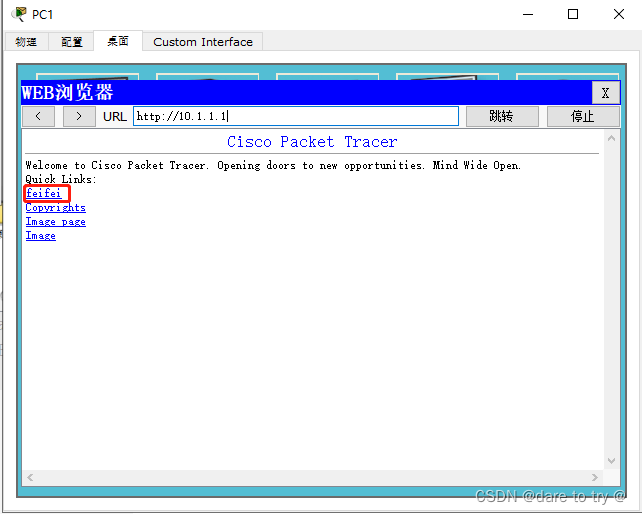Close the PC1 window
This screenshot has width=642, height=514.
coord(619,14)
